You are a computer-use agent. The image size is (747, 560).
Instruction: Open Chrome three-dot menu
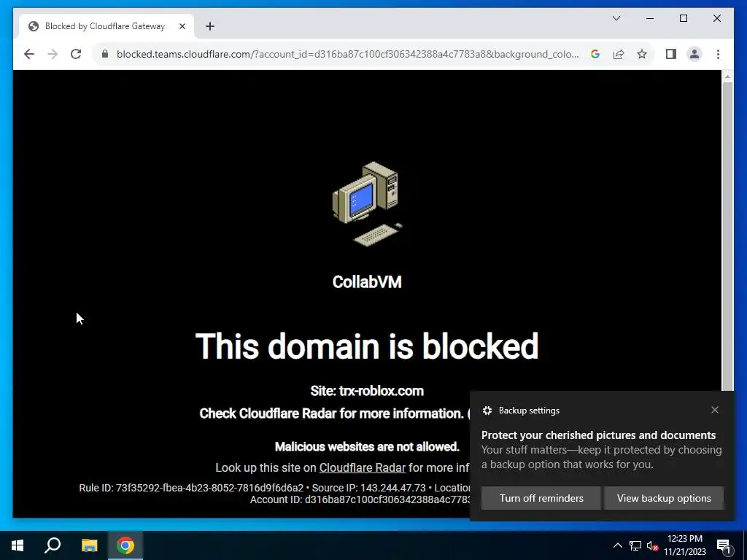pos(718,54)
